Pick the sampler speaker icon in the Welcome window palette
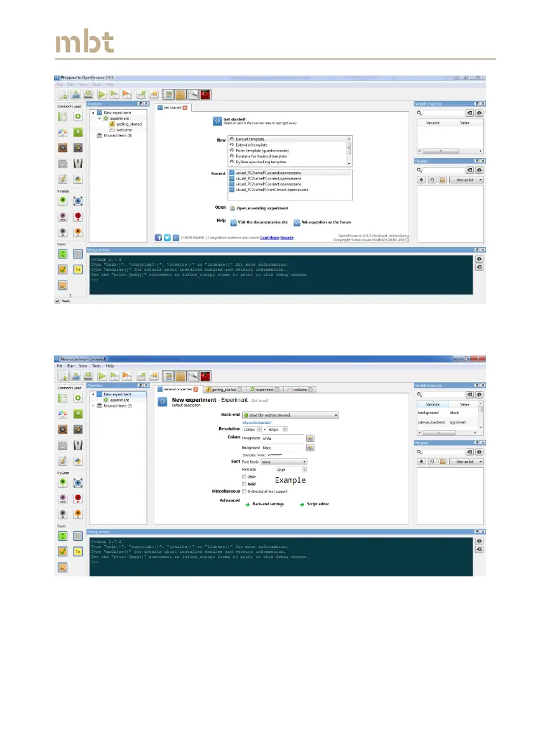This screenshot has height=756, width=533. 63,147
